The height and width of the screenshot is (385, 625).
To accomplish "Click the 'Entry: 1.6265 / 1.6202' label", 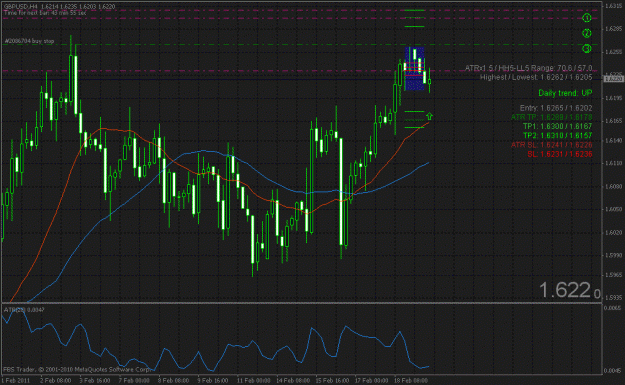I will (556, 108).
